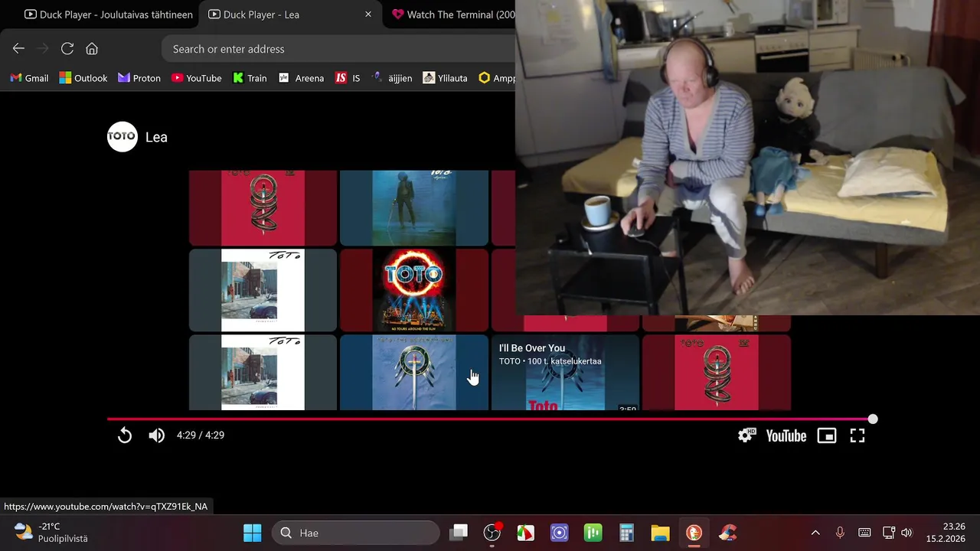Reload the current page
980x551 pixels.
click(67, 48)
